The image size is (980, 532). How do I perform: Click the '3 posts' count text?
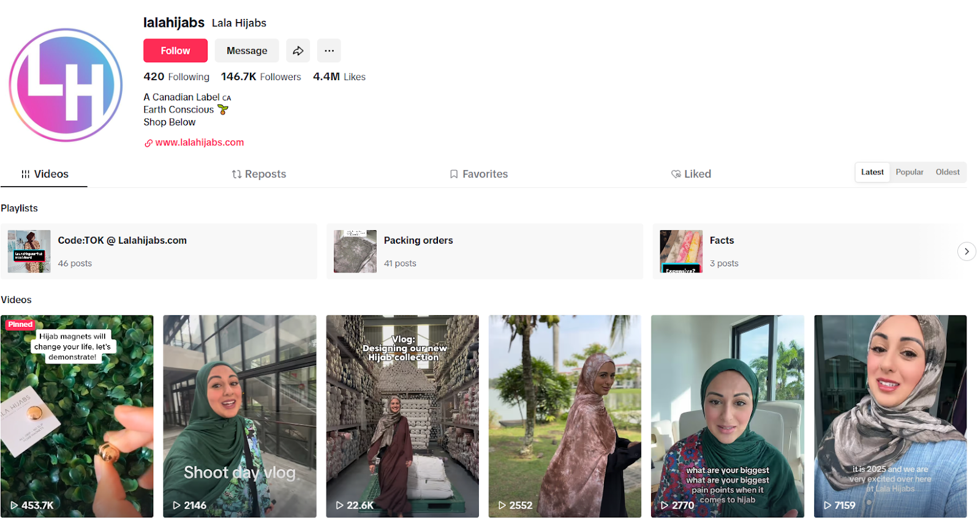tap(724, 264)
